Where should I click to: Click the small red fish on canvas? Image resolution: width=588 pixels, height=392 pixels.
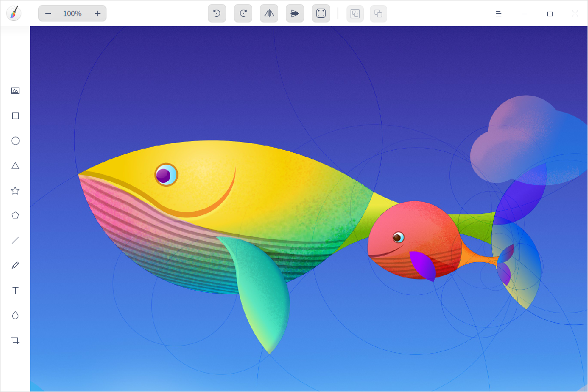pos(414,240)
